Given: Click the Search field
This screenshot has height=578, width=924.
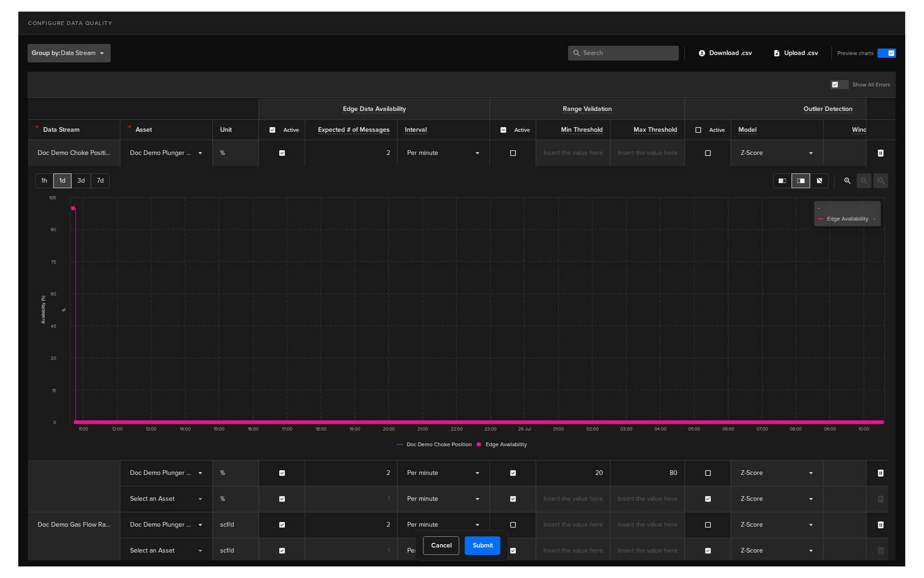Looking at the screenshot, I should [623, 53].
